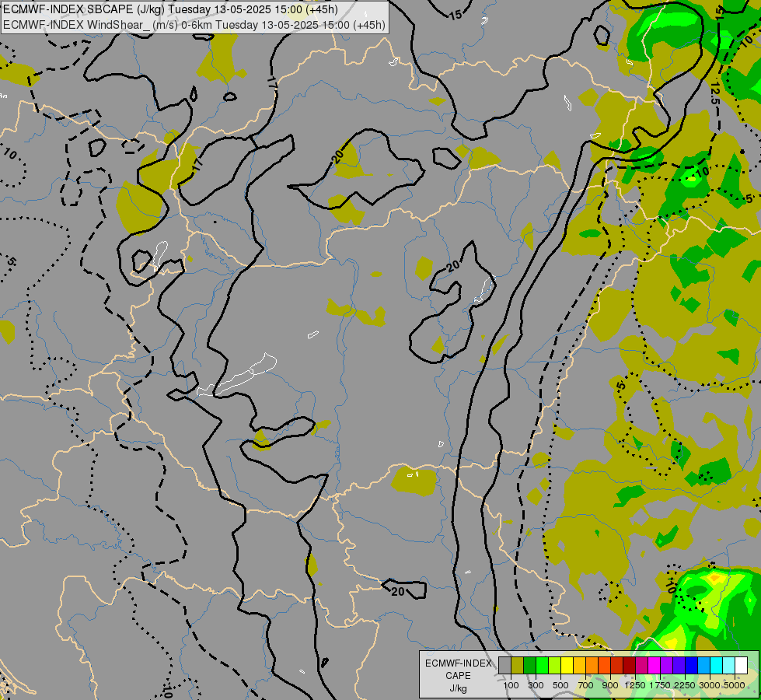
Task: Click the legend value 1250
Action: 635,685
